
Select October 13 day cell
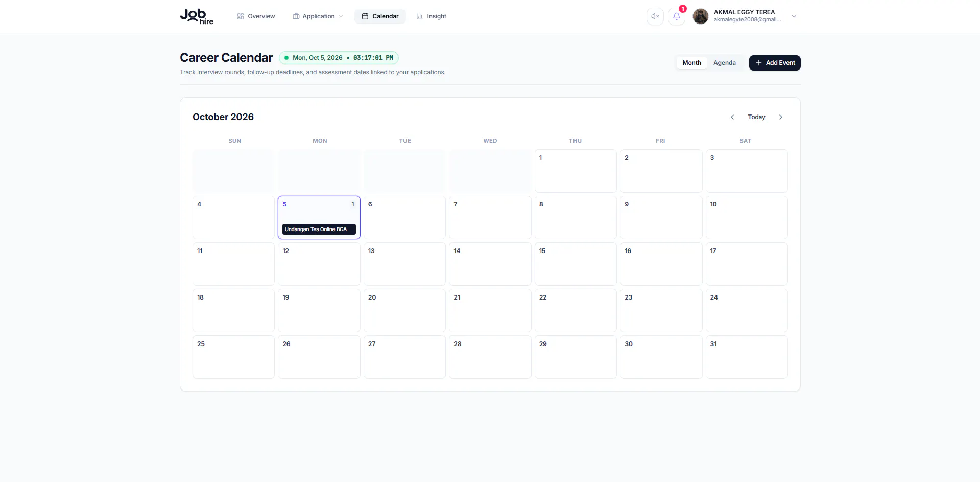pos(404,264)
